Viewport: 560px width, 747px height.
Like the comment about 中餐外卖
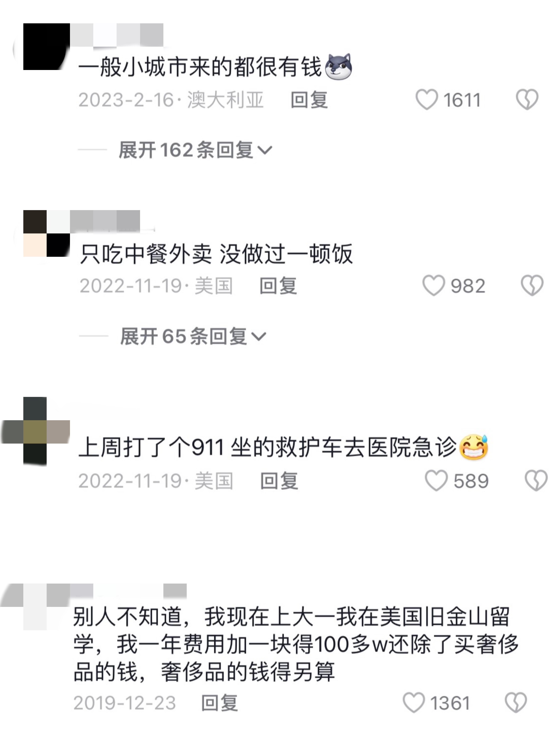click(x=434, y=285)
